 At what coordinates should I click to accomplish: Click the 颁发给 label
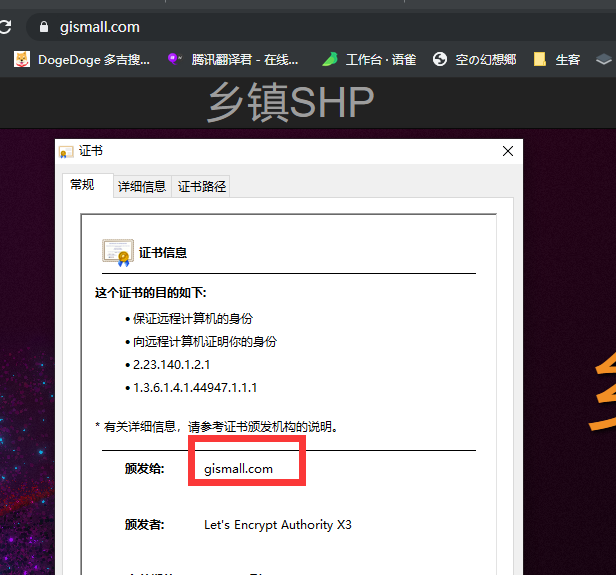click(145, 469)
